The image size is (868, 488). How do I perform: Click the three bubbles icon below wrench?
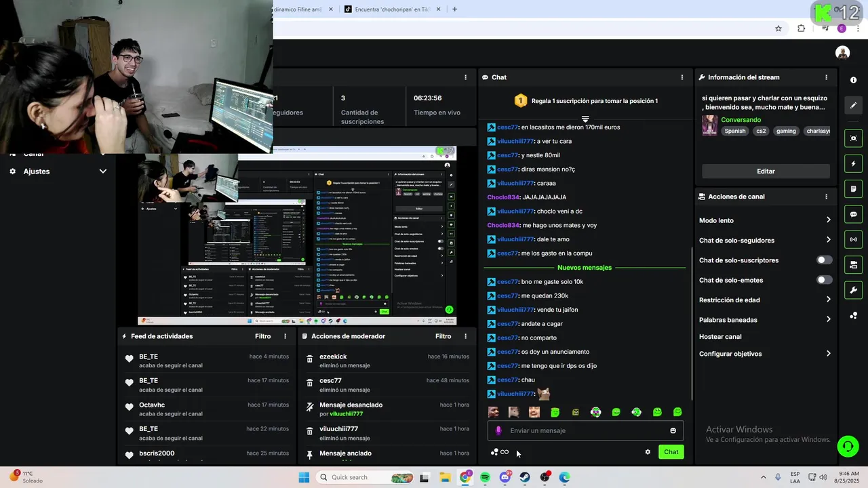click(x=853, y=316)
